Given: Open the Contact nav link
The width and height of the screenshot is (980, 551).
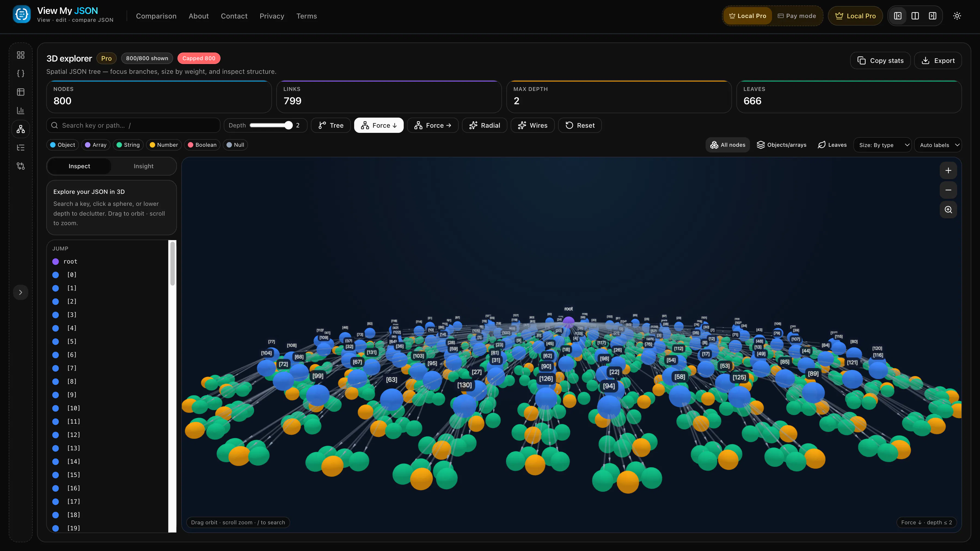Looking at the screenshot, I should tap(234, 16).
